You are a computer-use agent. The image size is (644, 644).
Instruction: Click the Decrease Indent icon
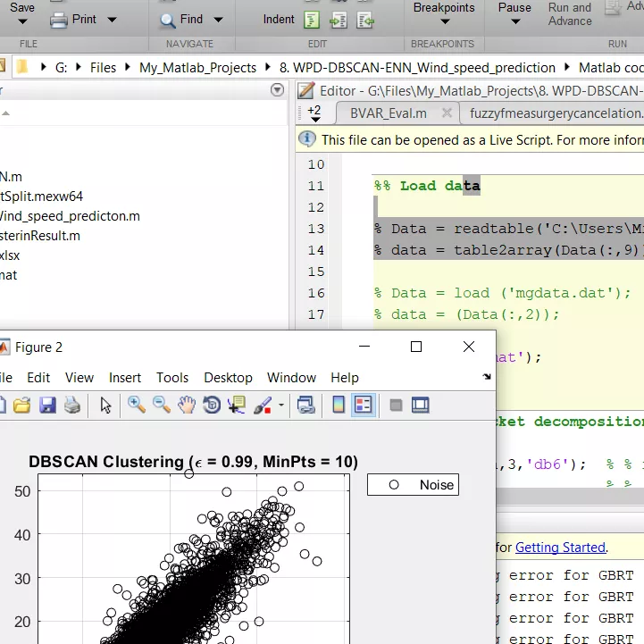tap(365, 20)
